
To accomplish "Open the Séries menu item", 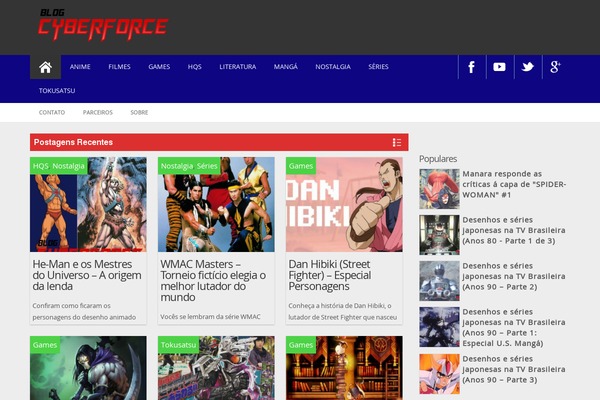I will (378, 67).
